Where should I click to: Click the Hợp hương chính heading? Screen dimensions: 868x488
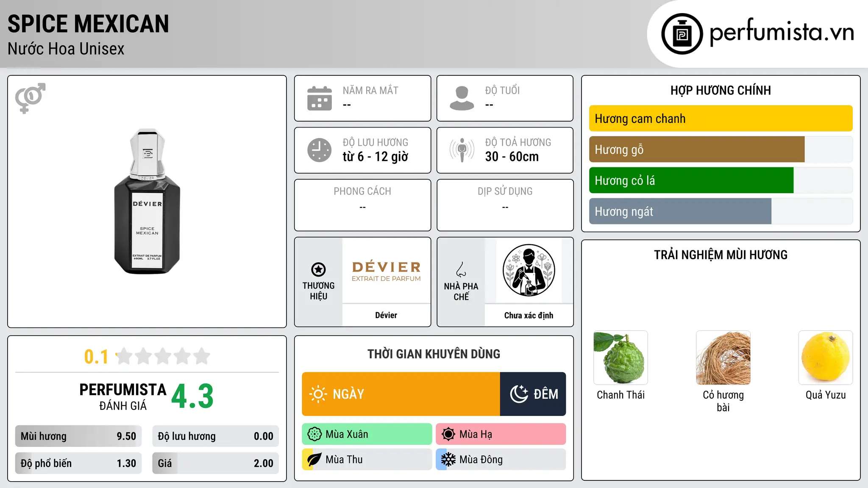[721, 90]
